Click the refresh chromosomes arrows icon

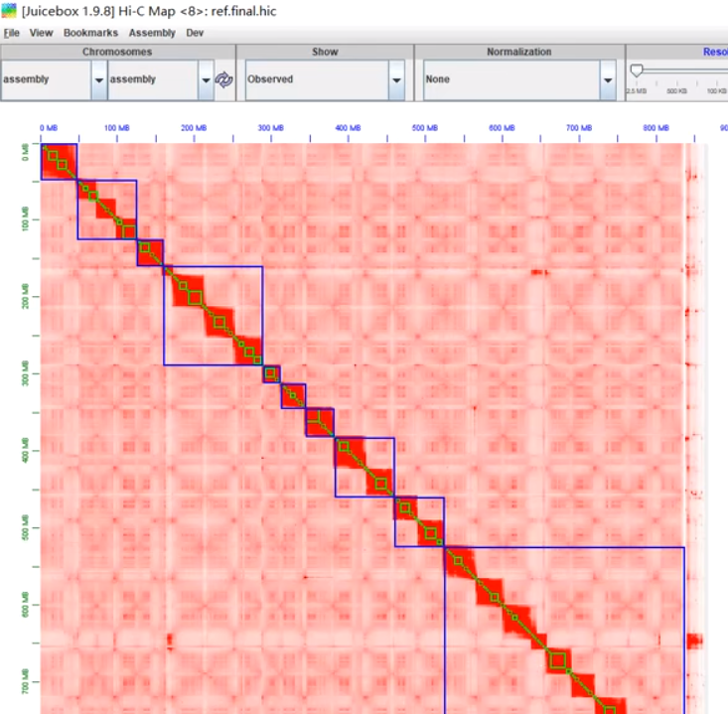223,79
